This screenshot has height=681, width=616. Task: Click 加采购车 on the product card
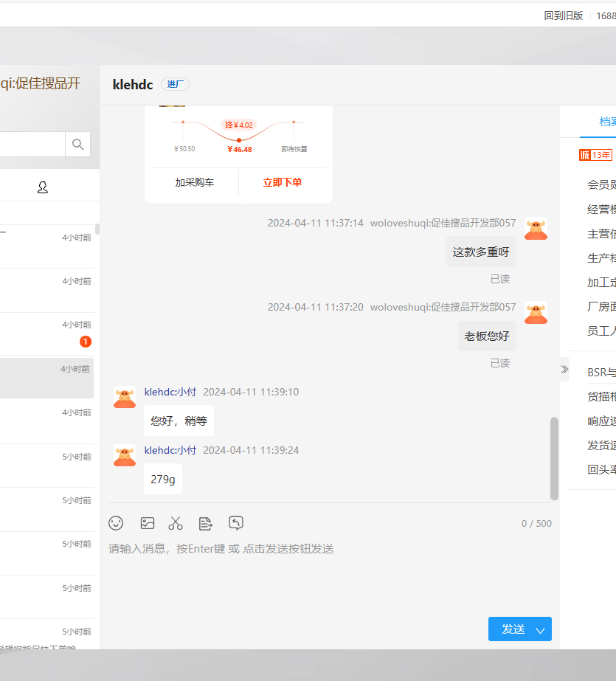point(195,182)
